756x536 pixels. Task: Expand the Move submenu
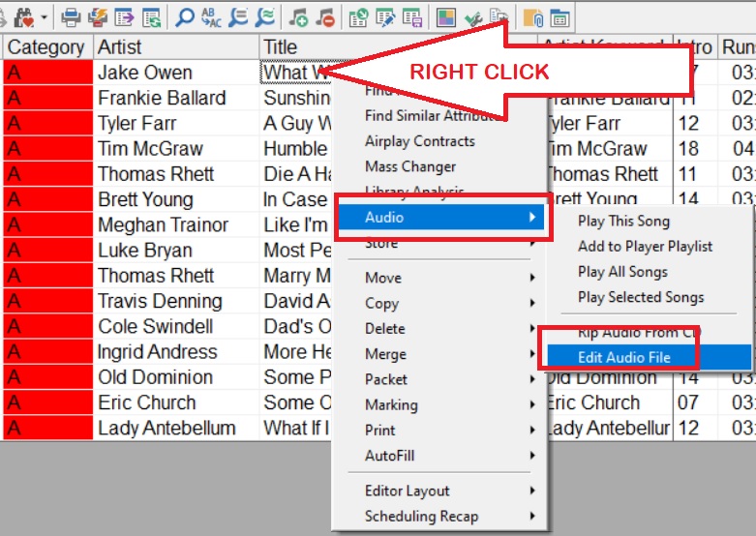(x=442, y=278)
